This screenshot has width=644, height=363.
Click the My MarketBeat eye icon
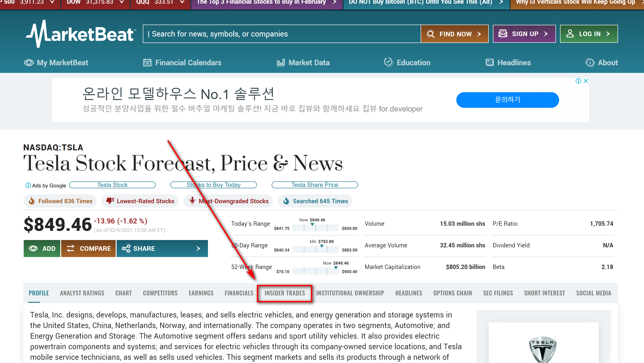tap(29, 63)
